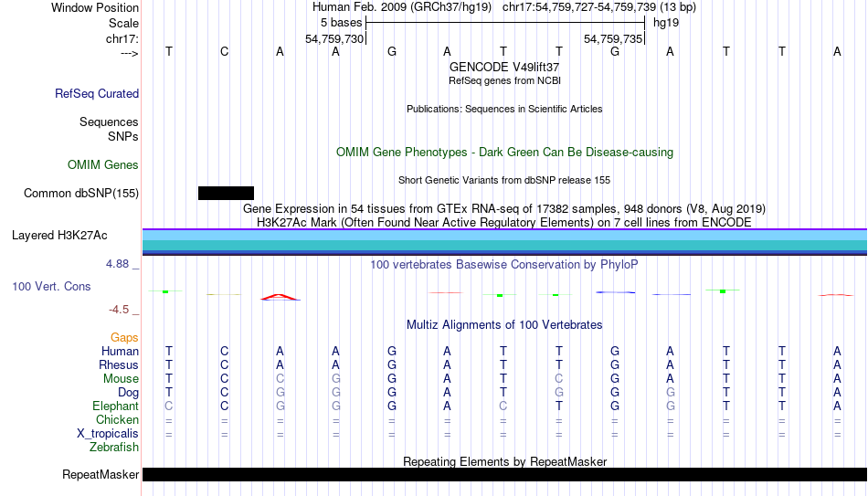Click Multiz Alignments of 100 Vertebrates title
The width and height of the screenshot is (868, 496).
(x=504, y=325)
